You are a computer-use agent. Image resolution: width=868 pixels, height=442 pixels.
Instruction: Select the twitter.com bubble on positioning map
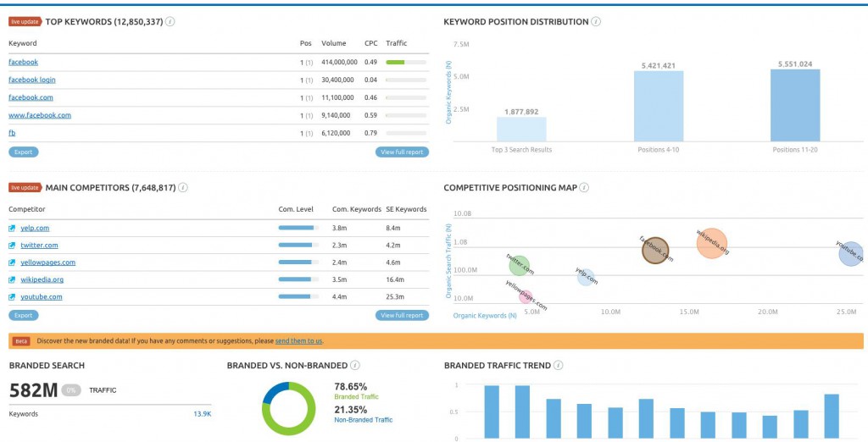tap(520, 266)
